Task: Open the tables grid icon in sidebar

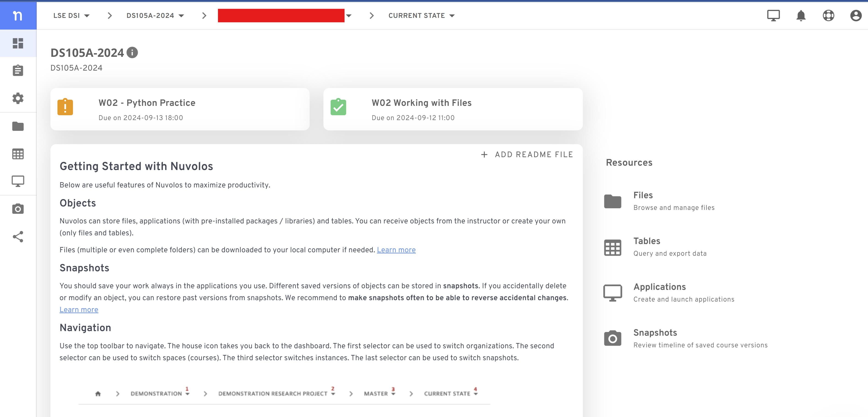Action: 17,154
